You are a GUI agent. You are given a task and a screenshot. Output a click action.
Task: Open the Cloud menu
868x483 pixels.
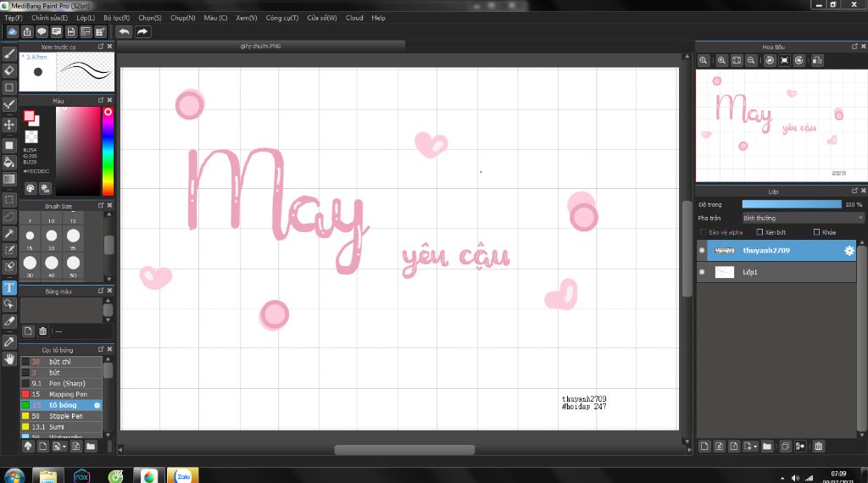click(354, 18)
